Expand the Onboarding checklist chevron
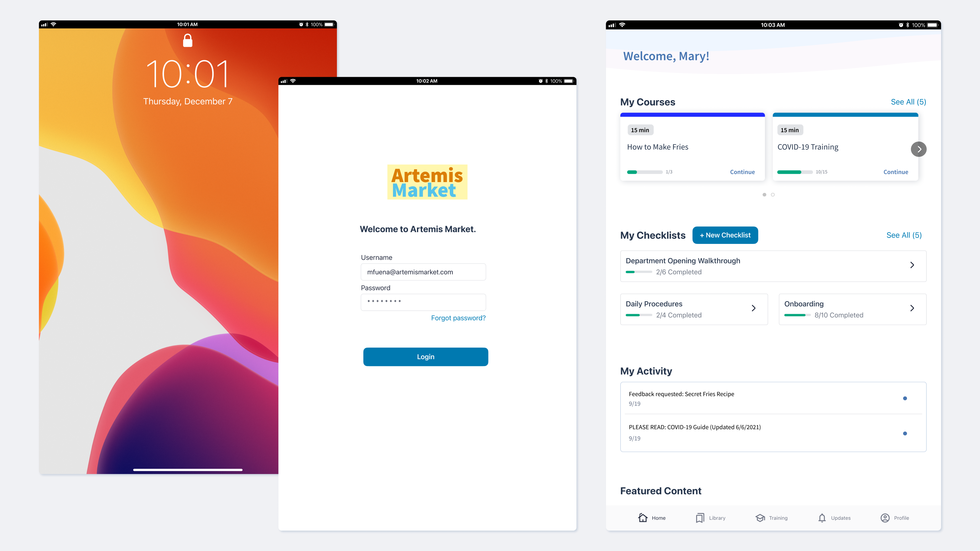 [x=912, y=308]
